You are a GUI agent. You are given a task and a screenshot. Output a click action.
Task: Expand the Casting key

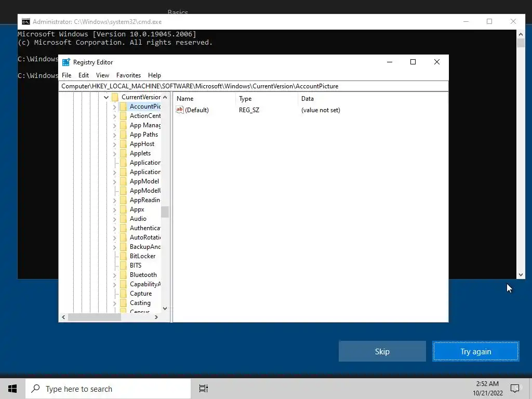114,303
